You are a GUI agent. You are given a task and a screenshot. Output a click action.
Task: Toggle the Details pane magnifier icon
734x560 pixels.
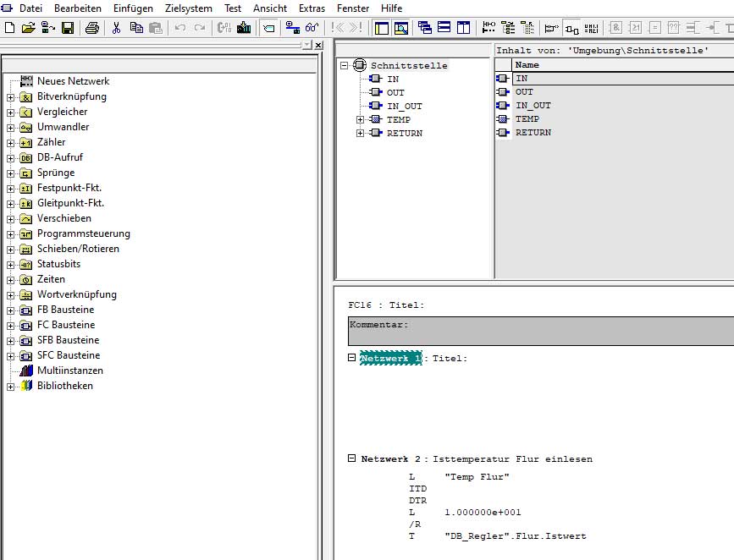(x=401, y=28)
